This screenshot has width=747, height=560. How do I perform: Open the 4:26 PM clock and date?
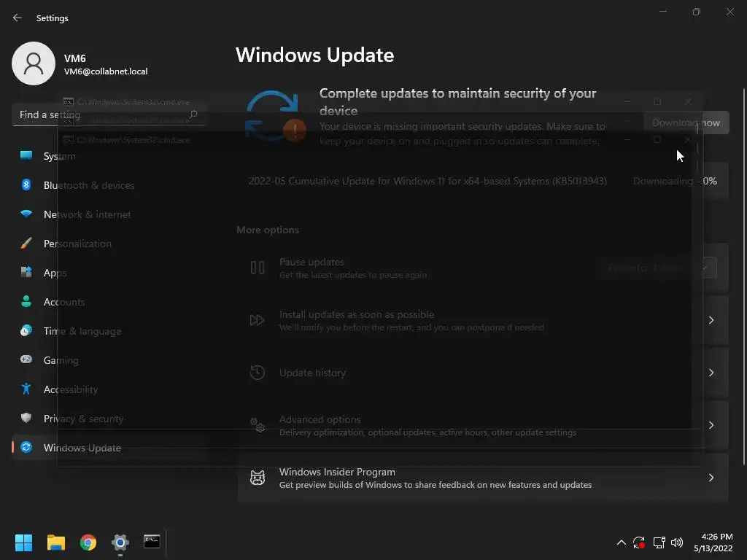click(713, 542)
